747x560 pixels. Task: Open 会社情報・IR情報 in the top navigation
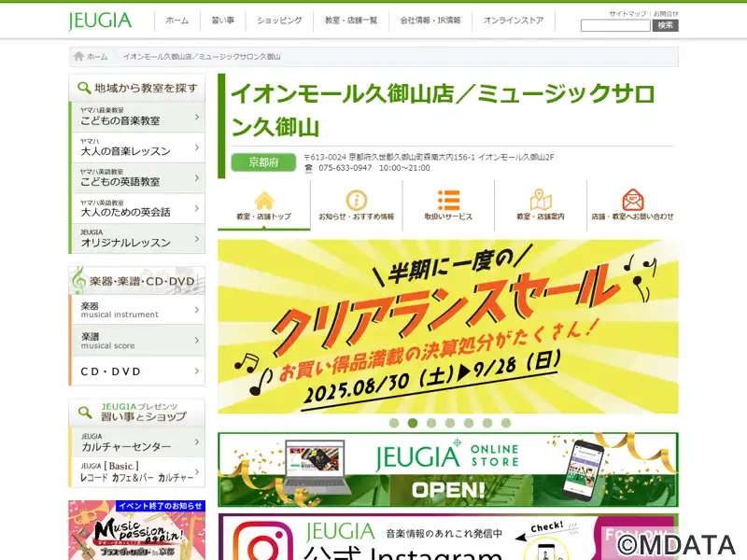pyautogui.click(x=430, y=21)
